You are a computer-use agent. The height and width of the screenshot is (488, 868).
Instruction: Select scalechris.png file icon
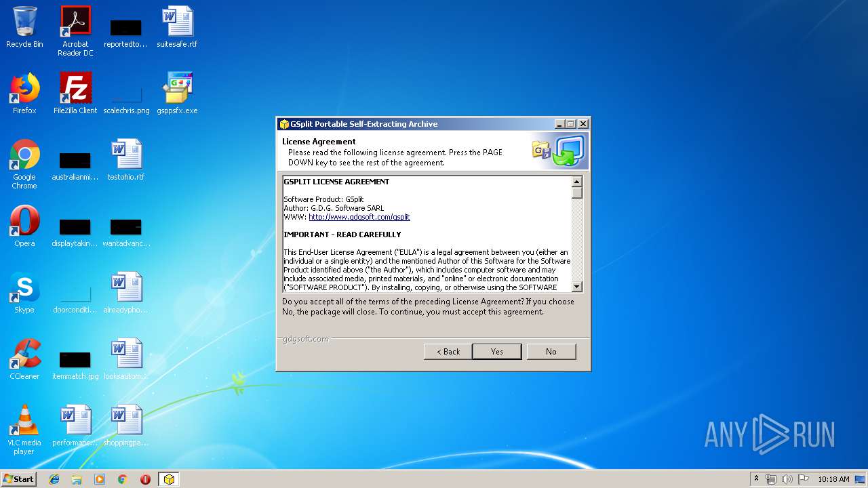click(x=126, y=98)
